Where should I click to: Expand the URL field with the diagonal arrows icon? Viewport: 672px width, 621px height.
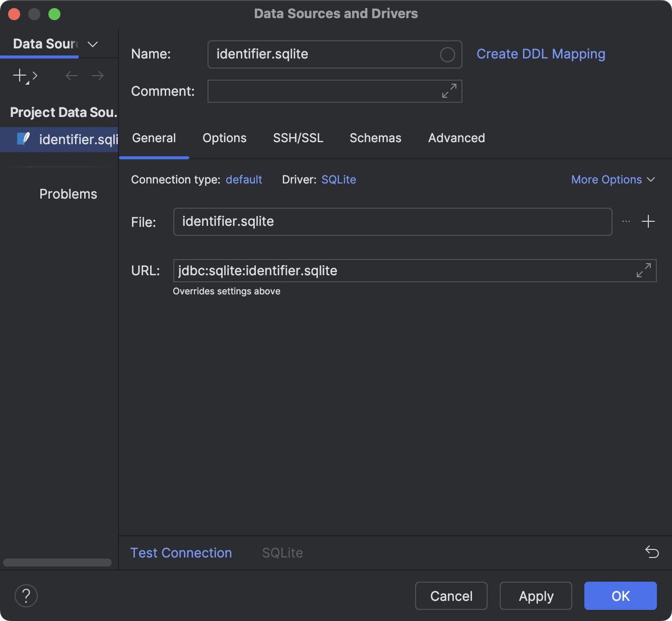[643, 271]
